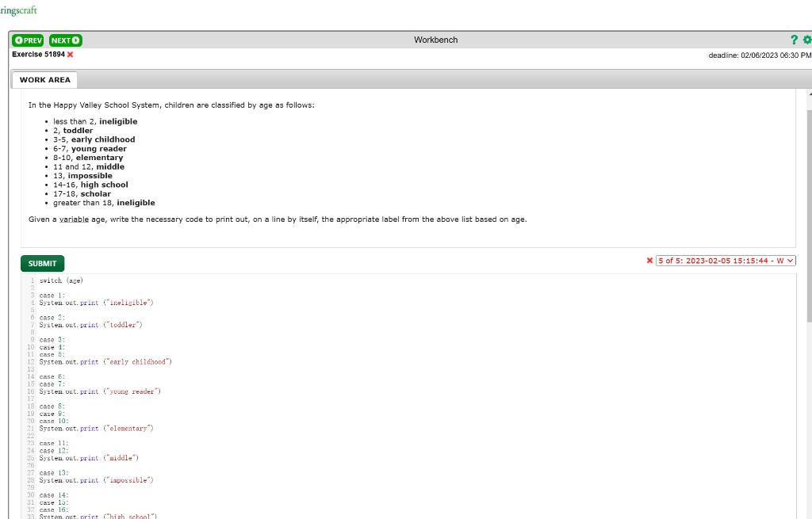Screen dimensions: 812x519
Task: Click the '11 and 12, middle' list item
Action: click(x=89, y=166)
